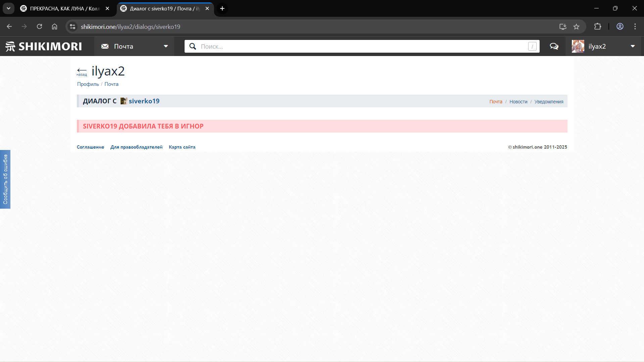
Task: Click the Сообщить об ошибке side tab
Action: 5,179
